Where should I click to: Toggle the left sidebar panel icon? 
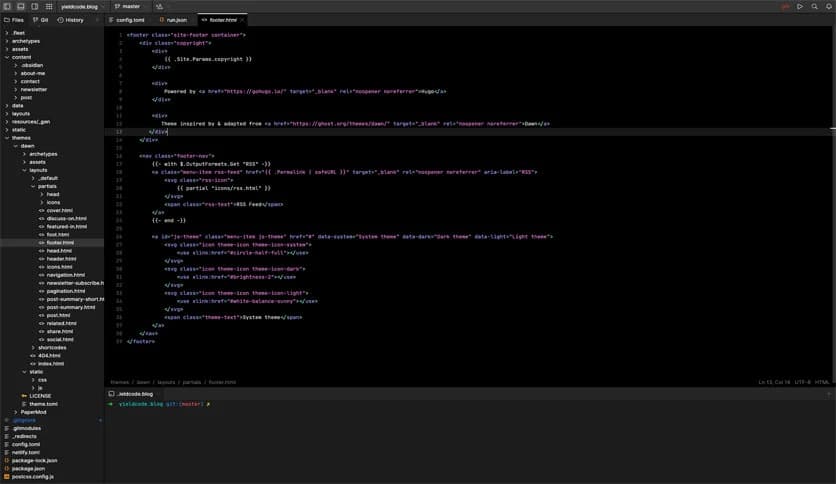click(7, 6)
